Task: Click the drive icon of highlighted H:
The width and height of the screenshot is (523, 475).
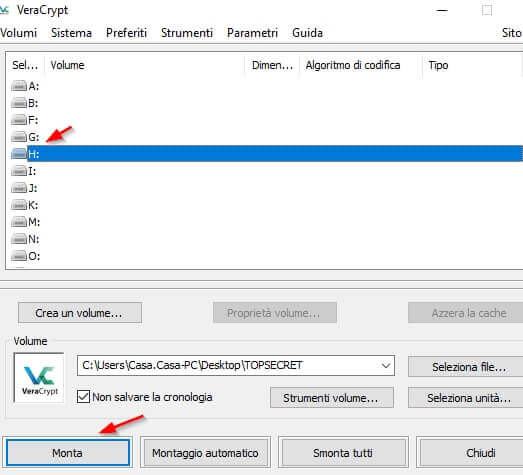Action: (x=19, y=154)
